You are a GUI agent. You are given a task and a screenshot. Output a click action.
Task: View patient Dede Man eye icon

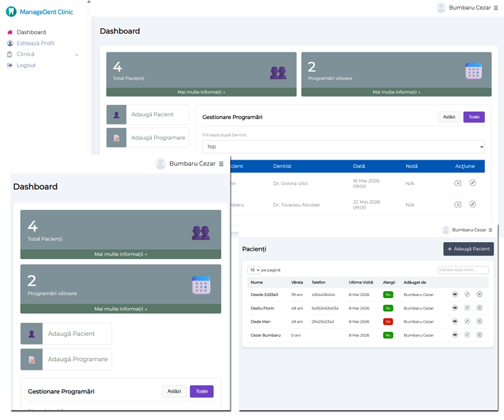pyautogui.click(x=455, y=321)
